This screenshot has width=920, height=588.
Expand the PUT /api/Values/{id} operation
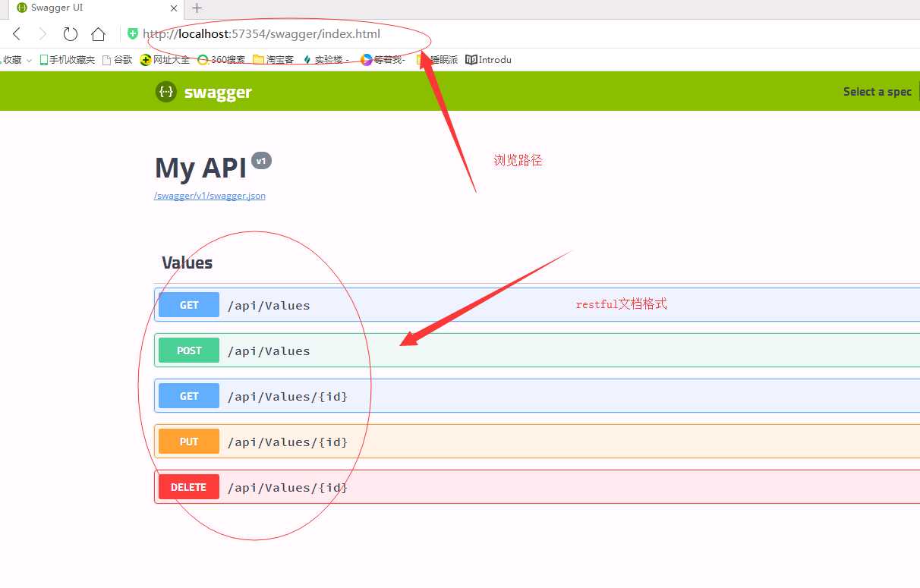(537, 442)
